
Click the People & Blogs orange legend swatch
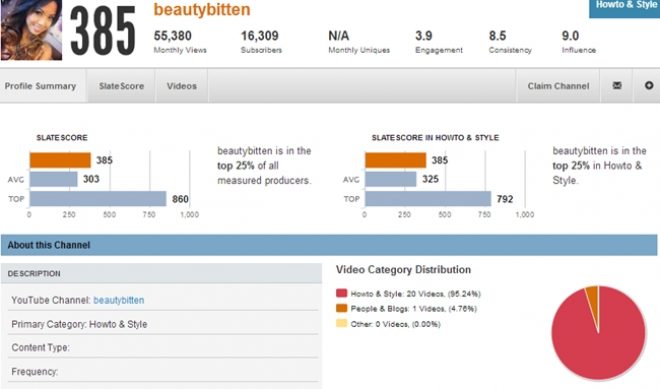(341, 308)
